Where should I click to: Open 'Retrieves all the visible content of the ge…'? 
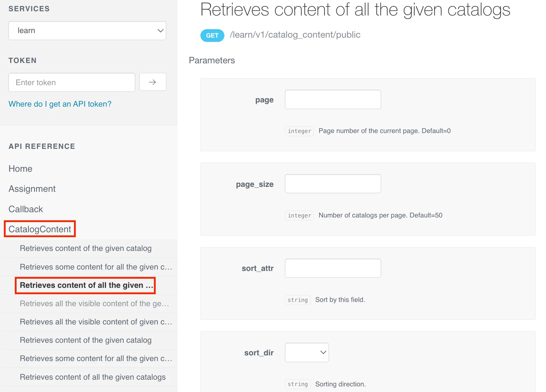(94, 304)
